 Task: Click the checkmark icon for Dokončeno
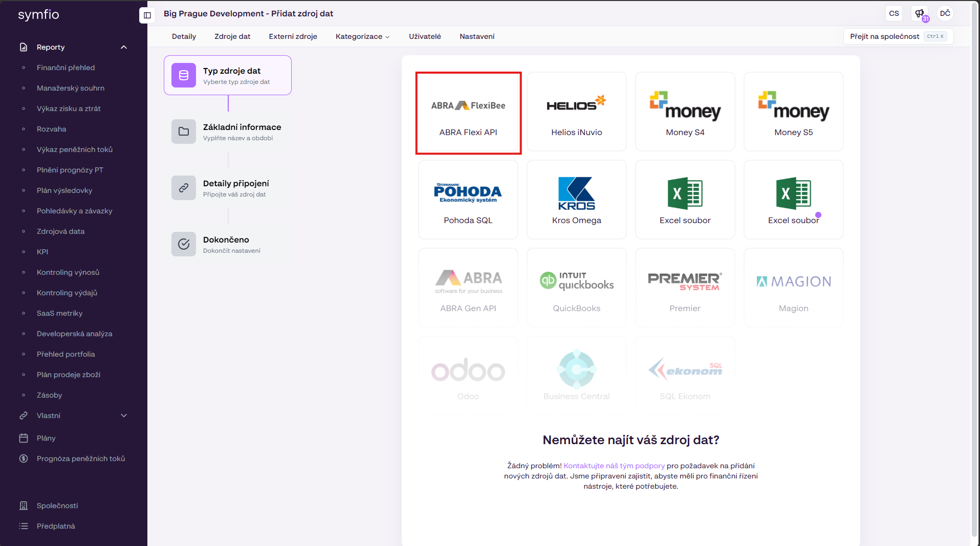click(184, 244)
